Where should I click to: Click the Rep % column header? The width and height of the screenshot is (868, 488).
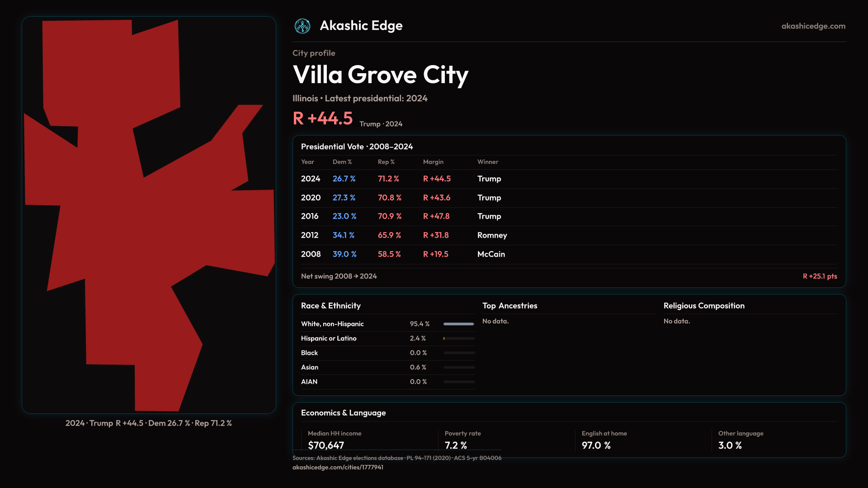(386, 162)
